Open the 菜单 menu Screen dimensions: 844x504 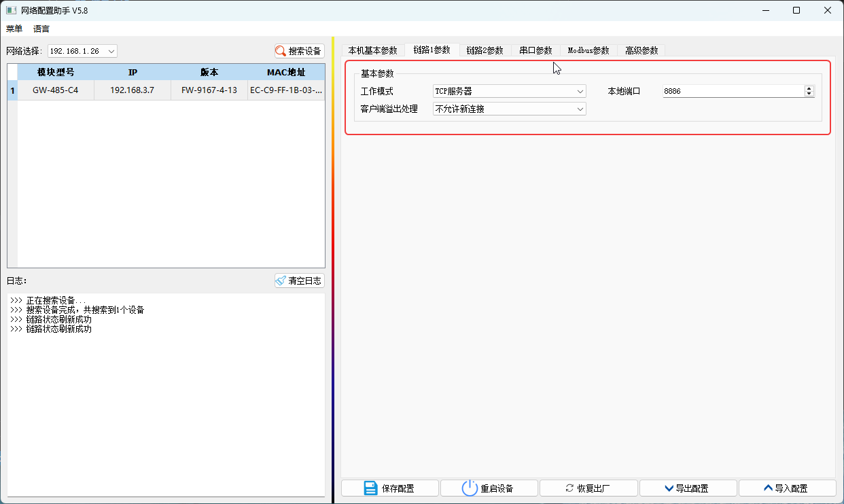coord(14,29)
